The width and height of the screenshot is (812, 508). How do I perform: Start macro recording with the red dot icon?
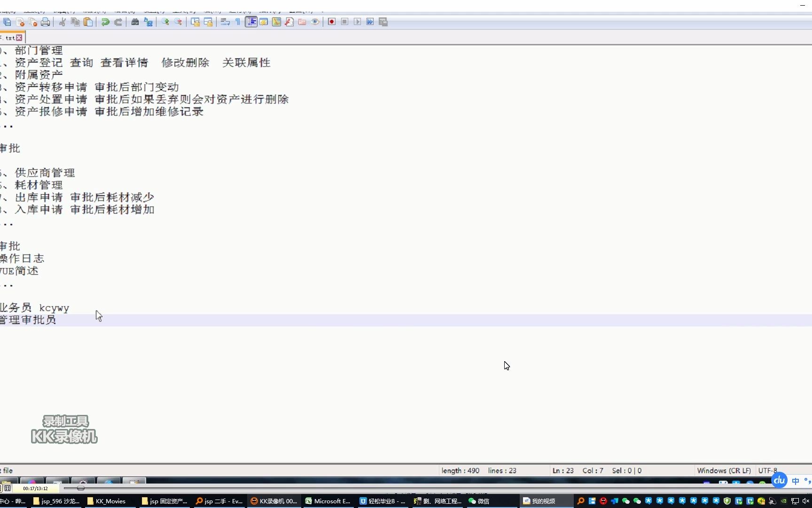(x=331, y=22)
